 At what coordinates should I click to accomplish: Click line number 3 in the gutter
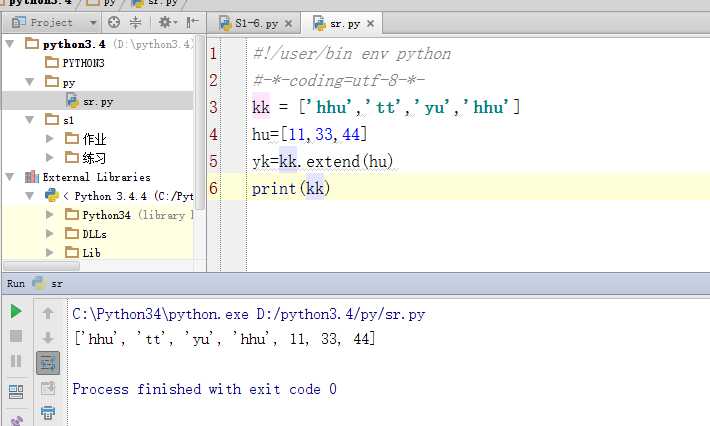(213, 107)
